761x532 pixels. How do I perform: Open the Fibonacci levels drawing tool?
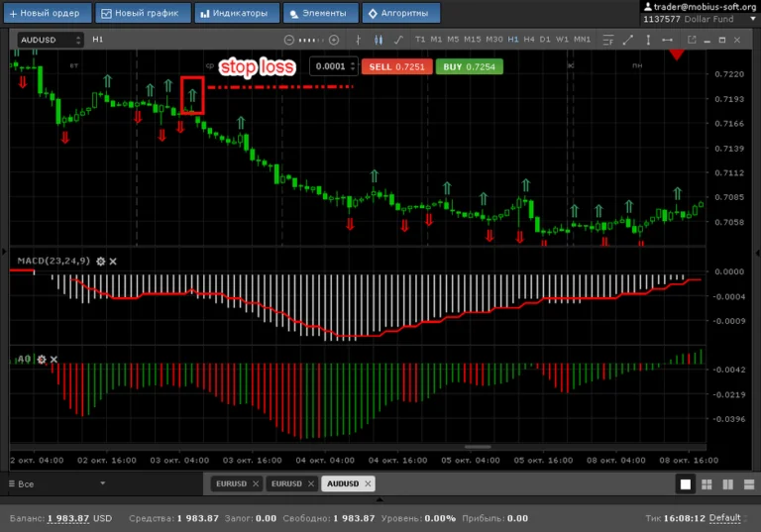click(608, 40)
